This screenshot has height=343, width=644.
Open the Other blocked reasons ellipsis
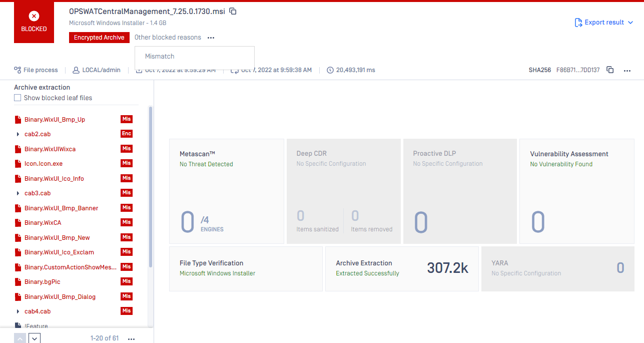click(211, 38)
